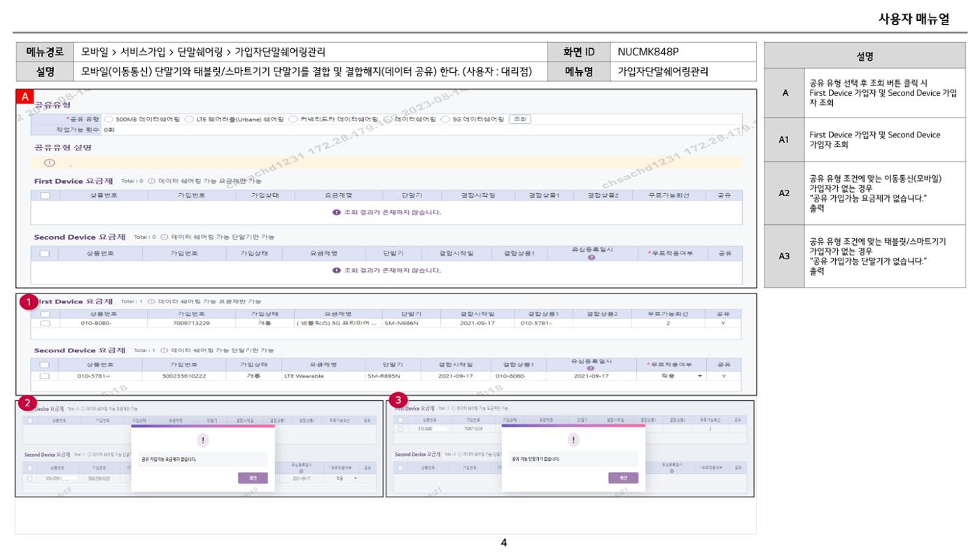
Task: Click the exclamation icon in the '단말기가 없습니다' dialog
Action: (x=574, y=440)
